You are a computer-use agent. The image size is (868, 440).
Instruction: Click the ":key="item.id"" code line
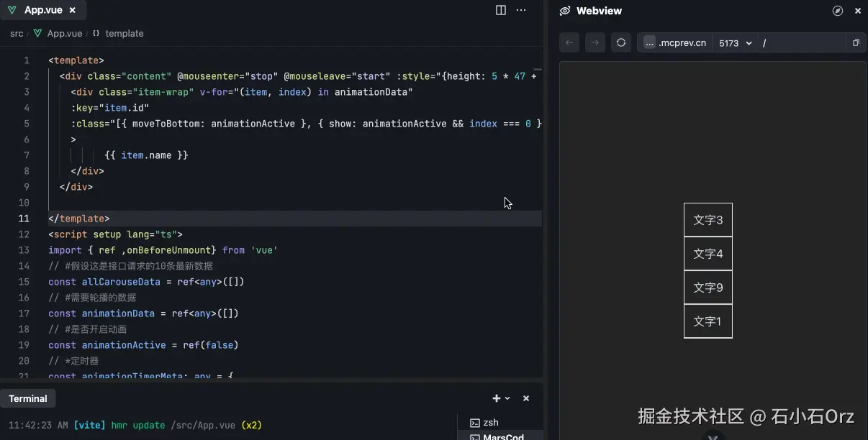(x=109, y=108)
